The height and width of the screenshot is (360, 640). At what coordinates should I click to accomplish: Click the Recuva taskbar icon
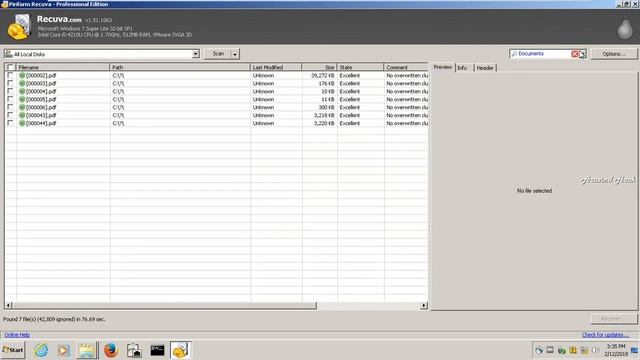[x=180, y=350]
